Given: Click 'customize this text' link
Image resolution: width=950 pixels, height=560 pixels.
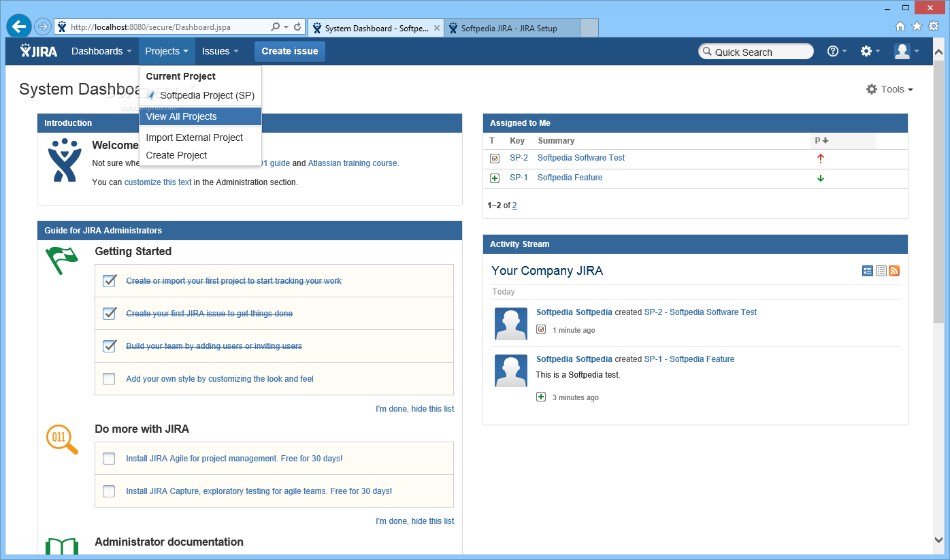Looking at the screenshot, I should pos(158,182).
